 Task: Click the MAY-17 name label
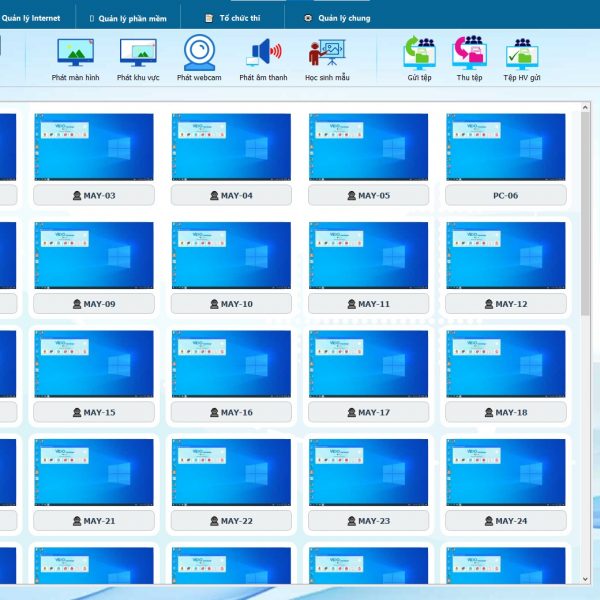(368, 412)
